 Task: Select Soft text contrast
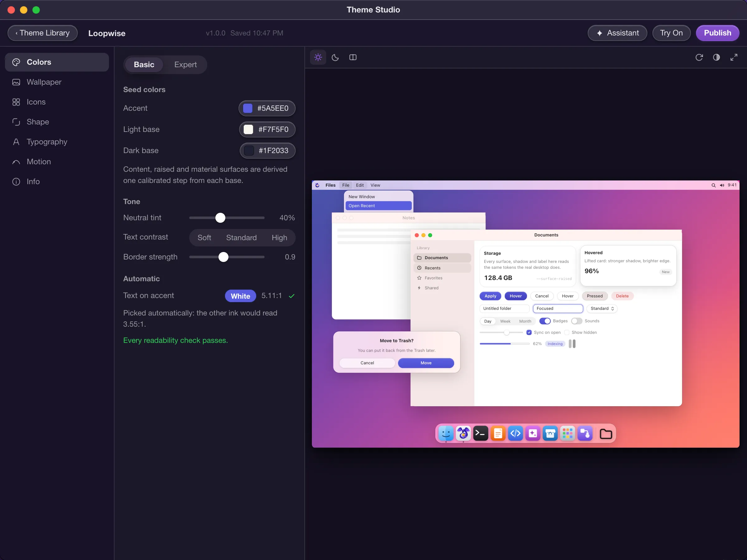pyautogui.click(x=204, y=238)
